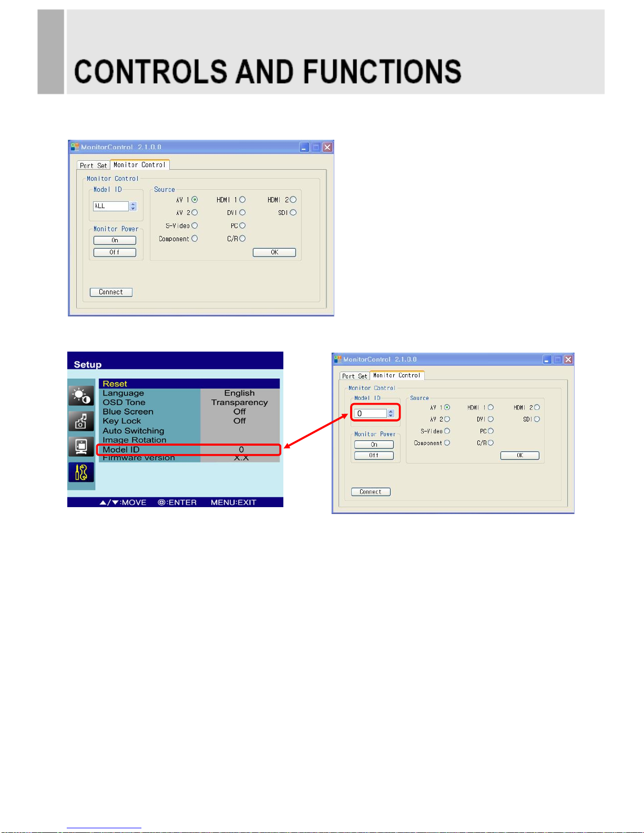Open Monitor Control tab in lower window
This screenshot has height=833, width=644.
397,375
